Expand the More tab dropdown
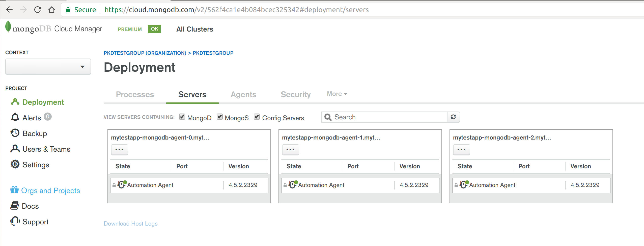Viewport: 644px width, 246px height. click(x=337, y=94)
